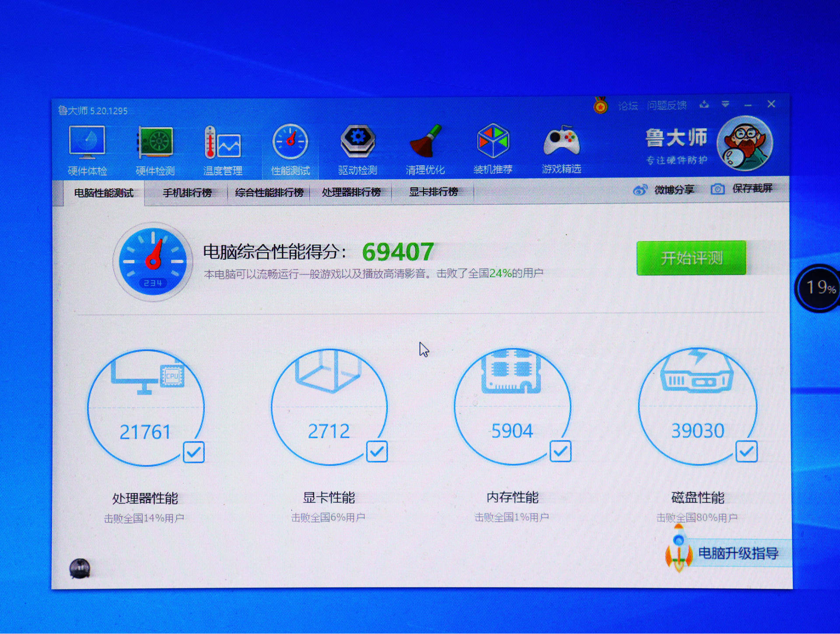Screen dimensions: 840x634
Task: Open 装机推荐 cube icon
Action: pyautogui.click(x=493, y=149)
